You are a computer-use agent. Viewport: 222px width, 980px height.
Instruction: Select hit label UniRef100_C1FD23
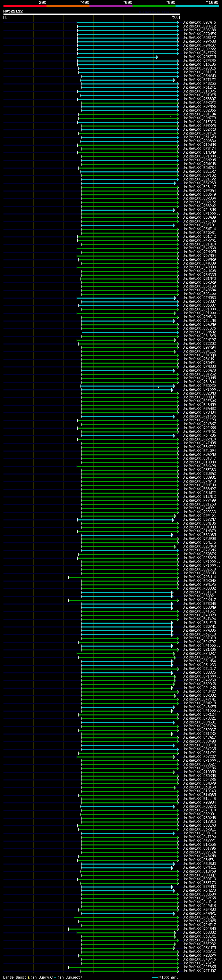click(199, 122)
